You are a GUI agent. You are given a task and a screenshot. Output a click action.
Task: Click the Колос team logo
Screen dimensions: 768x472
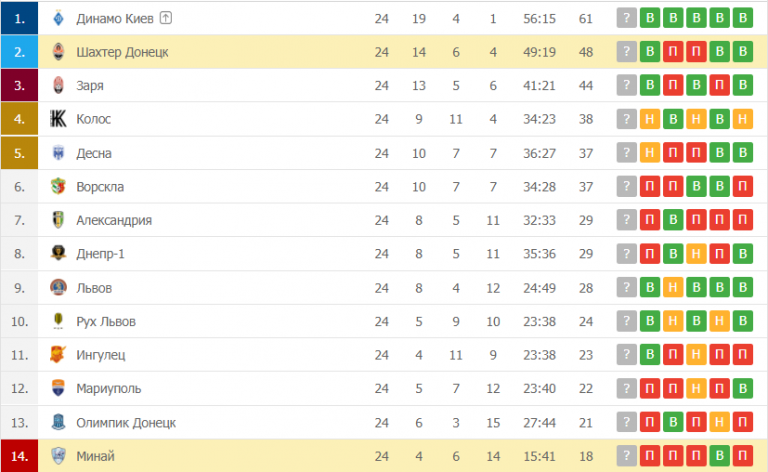click(58, 119)
